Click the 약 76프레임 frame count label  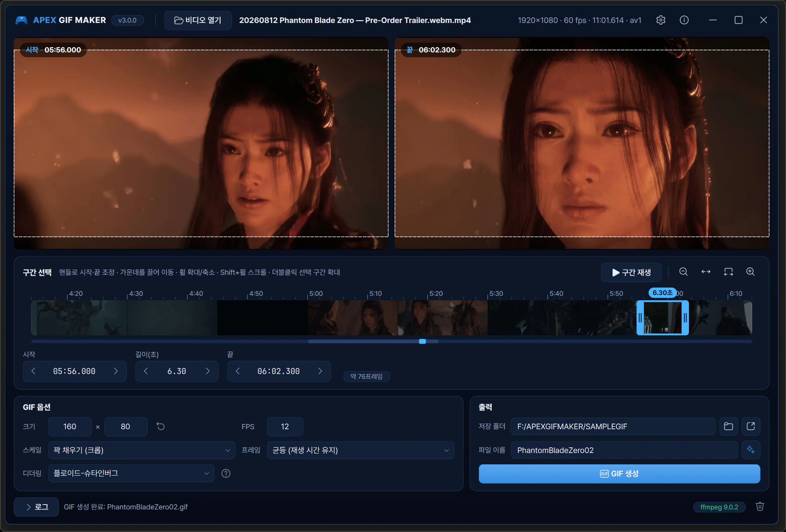click(x=366, y=376)
